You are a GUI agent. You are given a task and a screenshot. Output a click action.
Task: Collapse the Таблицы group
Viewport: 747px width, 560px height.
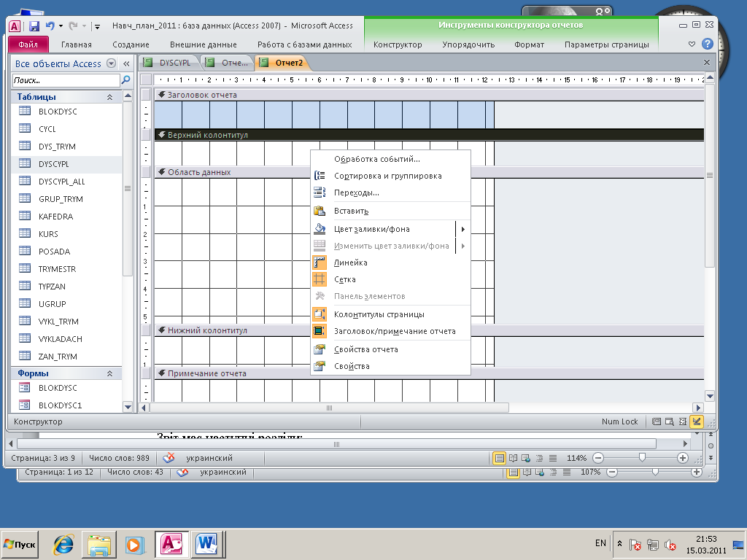[x=109, y=97]
